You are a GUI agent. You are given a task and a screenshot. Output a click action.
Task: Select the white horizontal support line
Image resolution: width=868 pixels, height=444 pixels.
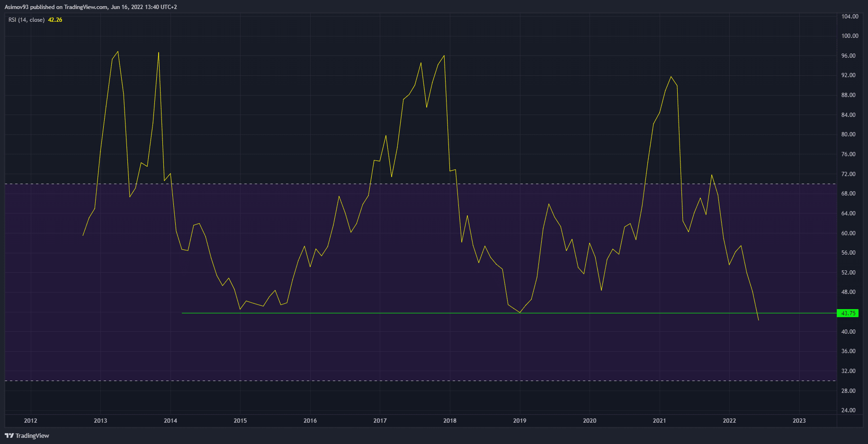(379, 313)
